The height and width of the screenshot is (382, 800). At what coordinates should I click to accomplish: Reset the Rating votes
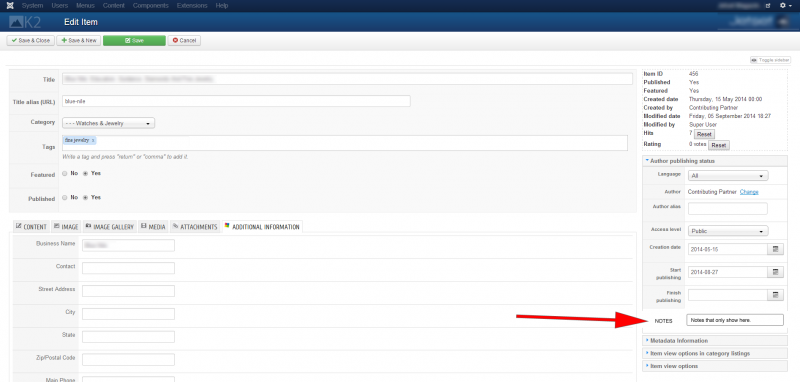pos(718,145)
